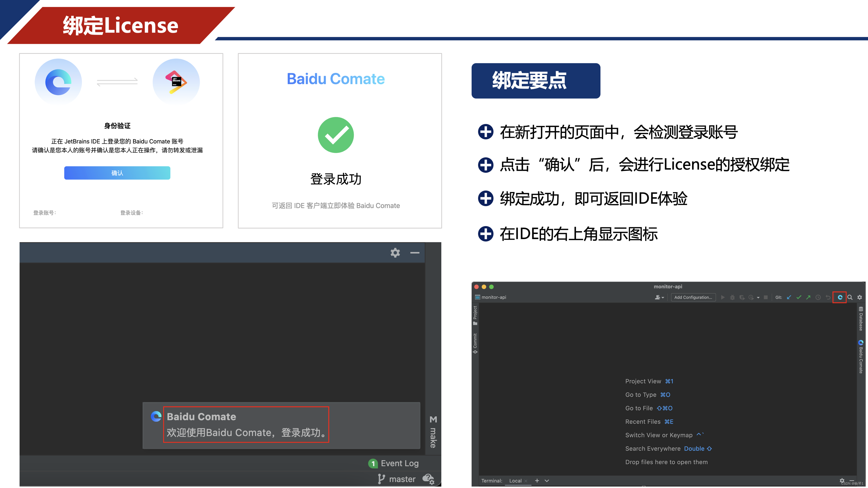
Task: Click the green login success checkmark
Action: [x=336, y=135]
